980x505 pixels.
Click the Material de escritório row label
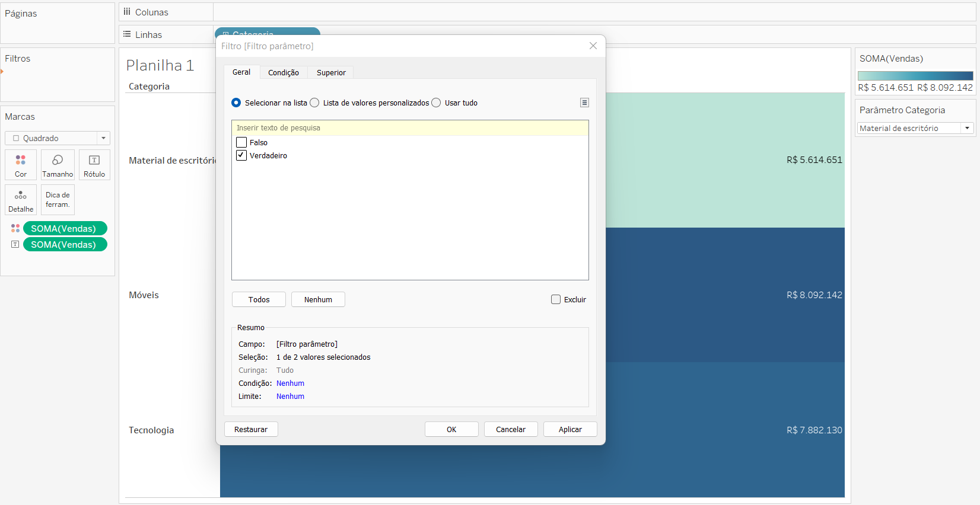pyautogui.click(x=172, y=160)
